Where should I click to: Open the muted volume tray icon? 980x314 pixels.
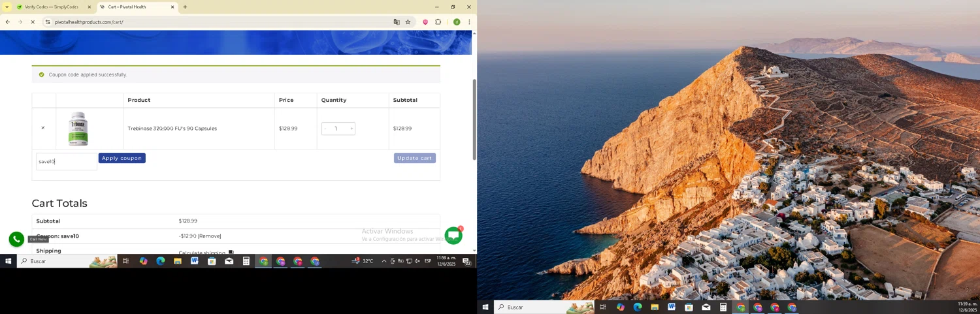417,261
